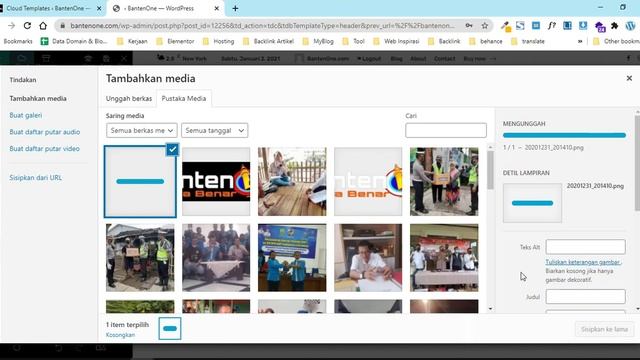Open Sisipkan dari URL
The image size is (640, 360).
click(x=36, y=178)
